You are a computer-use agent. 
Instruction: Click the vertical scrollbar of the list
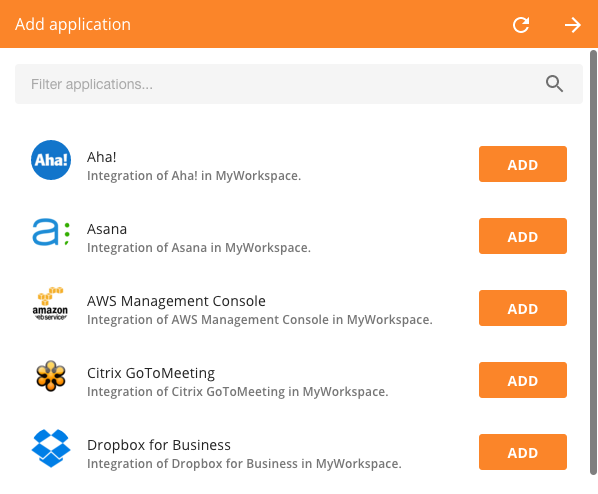click(593, 262)
